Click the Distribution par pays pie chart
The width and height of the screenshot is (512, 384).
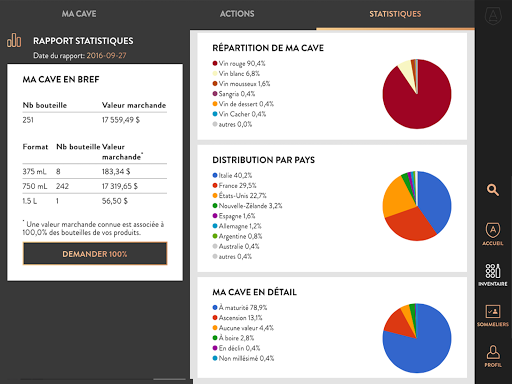pyautogui.click(x=417, y=206)
